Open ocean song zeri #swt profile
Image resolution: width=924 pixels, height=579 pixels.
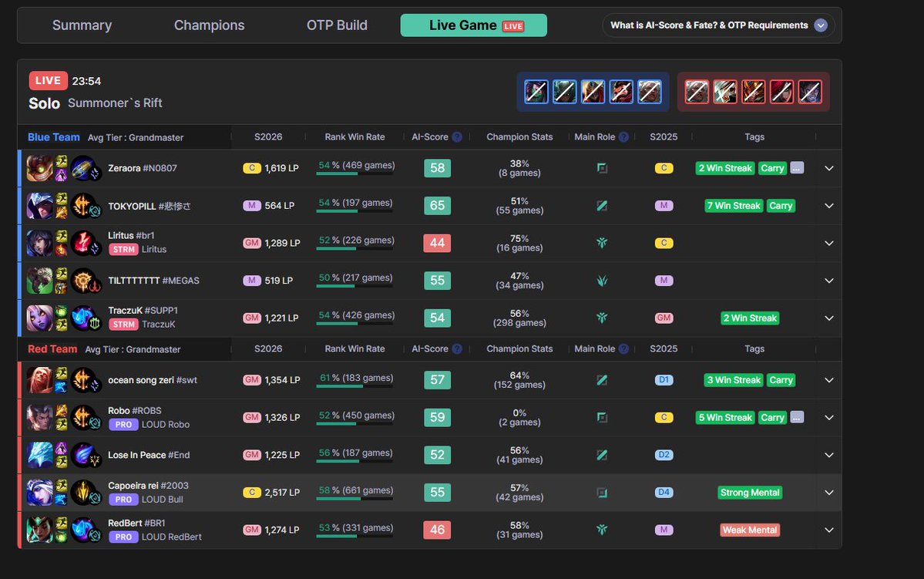[153, 380]
